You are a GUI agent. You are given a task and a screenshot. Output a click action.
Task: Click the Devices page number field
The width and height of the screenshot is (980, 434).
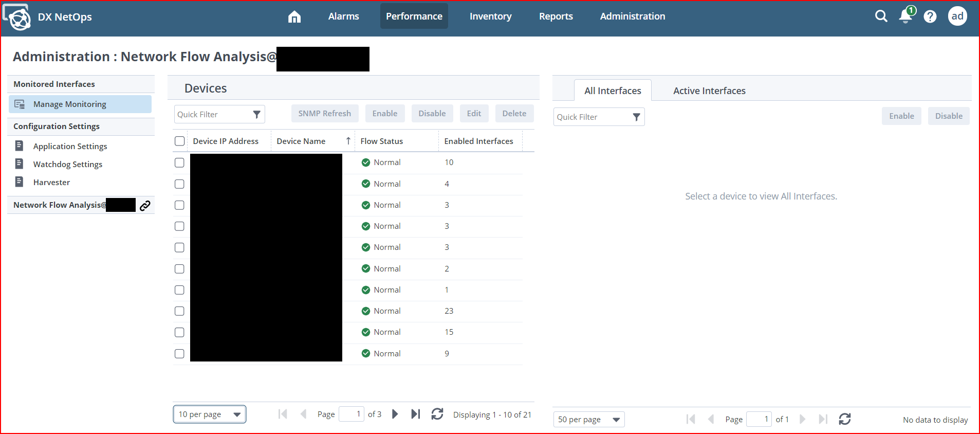pyautogui.click(x=352, y=414)
